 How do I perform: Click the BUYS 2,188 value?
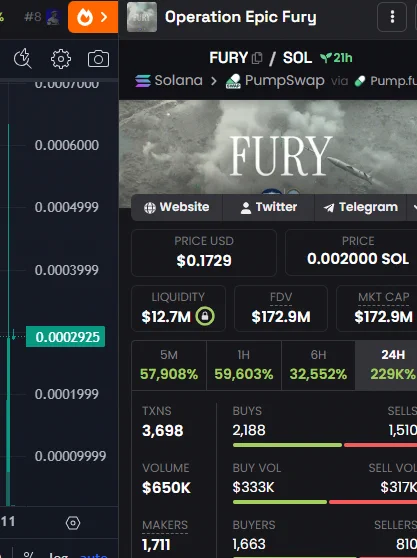(249, 430)
